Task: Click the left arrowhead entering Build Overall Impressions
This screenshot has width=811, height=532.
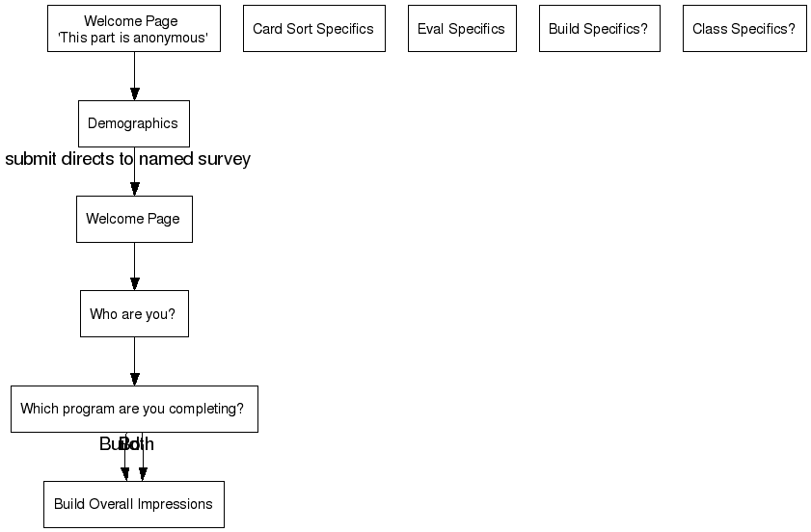Action: (x=124, y=473)
